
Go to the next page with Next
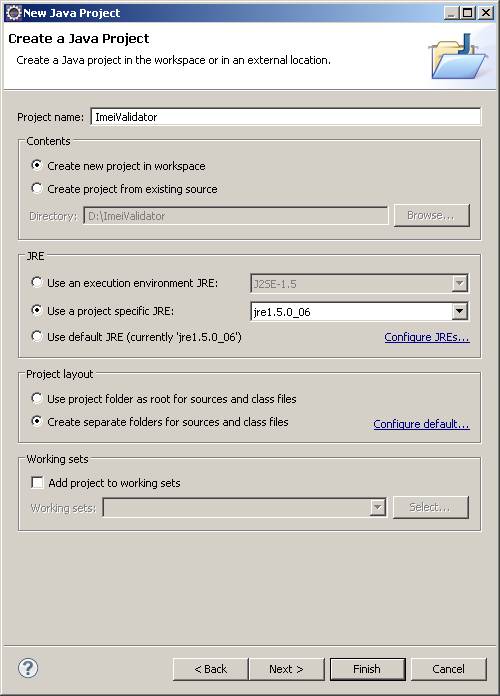(x=286, y=669)
